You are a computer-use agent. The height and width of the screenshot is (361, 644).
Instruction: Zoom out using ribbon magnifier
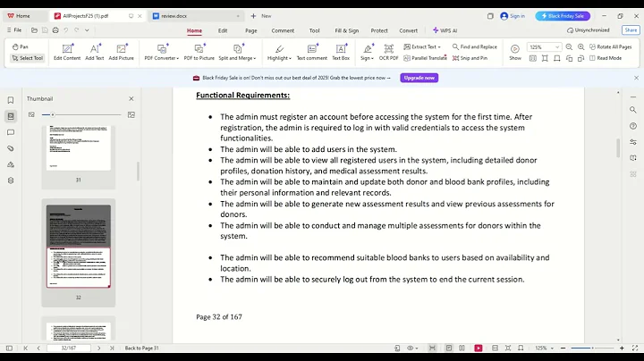coord(569,47)
